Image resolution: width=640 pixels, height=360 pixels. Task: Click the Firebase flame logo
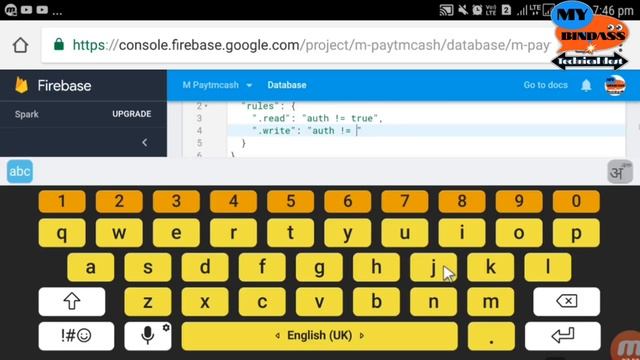(21, 85)
